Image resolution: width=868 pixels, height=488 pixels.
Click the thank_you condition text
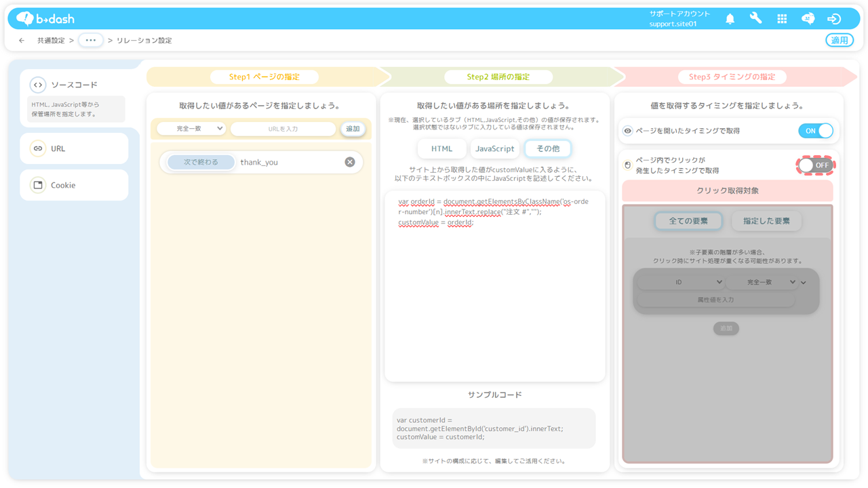259,162
